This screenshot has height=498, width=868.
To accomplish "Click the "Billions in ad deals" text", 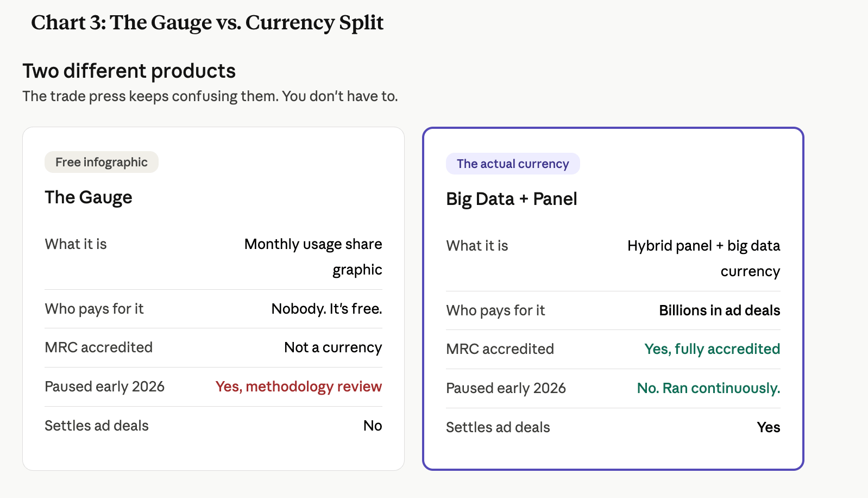I will click(719, 310).
